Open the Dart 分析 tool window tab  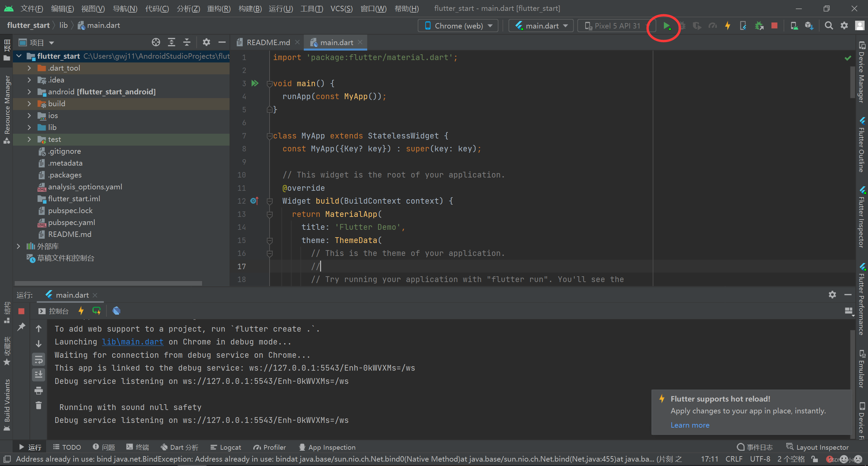[180, 447]
